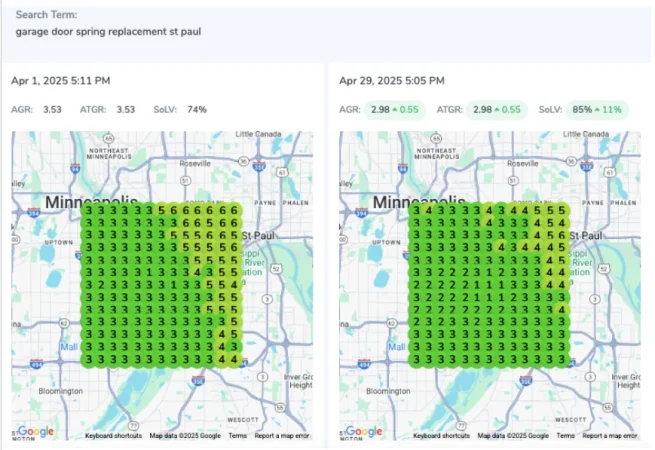Click Highway 52 shield on the Apr 29 map

[x=603, y=269]
